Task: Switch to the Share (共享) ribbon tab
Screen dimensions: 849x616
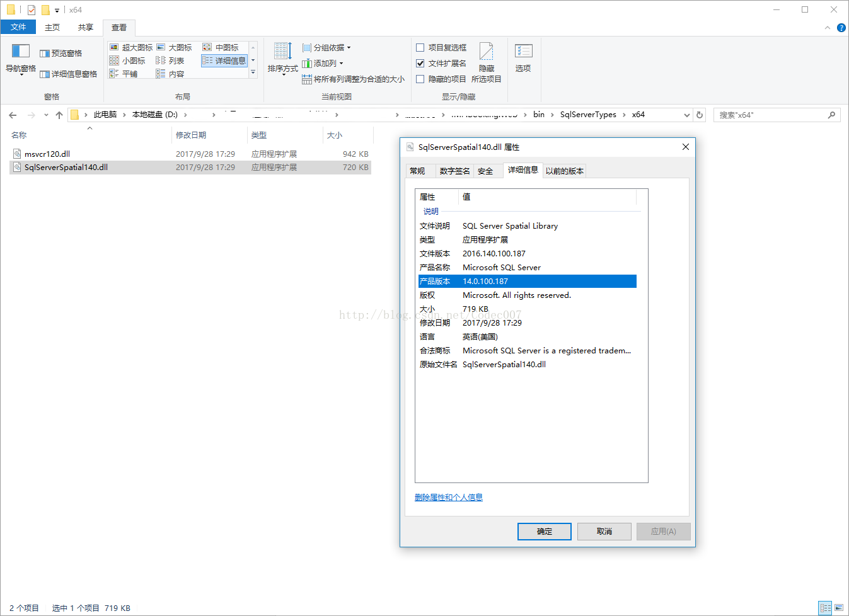Action: click(x=86, y=27)
